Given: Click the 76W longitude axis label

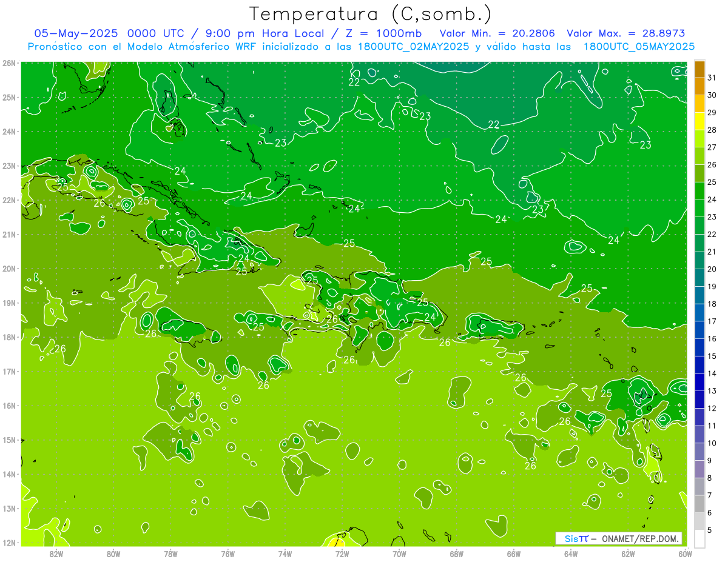Looking at the screenshot, I should click(x=228, y=554).
